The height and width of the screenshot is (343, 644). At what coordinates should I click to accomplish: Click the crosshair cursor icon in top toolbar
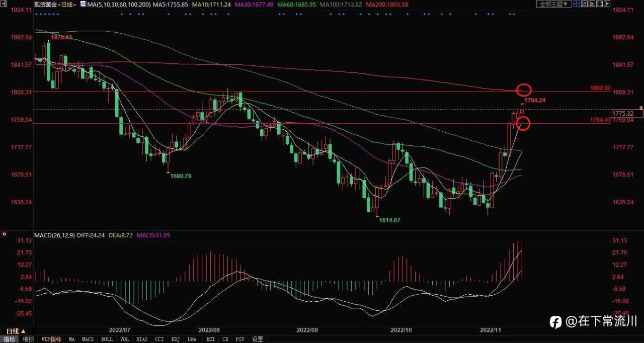point(577,4)
